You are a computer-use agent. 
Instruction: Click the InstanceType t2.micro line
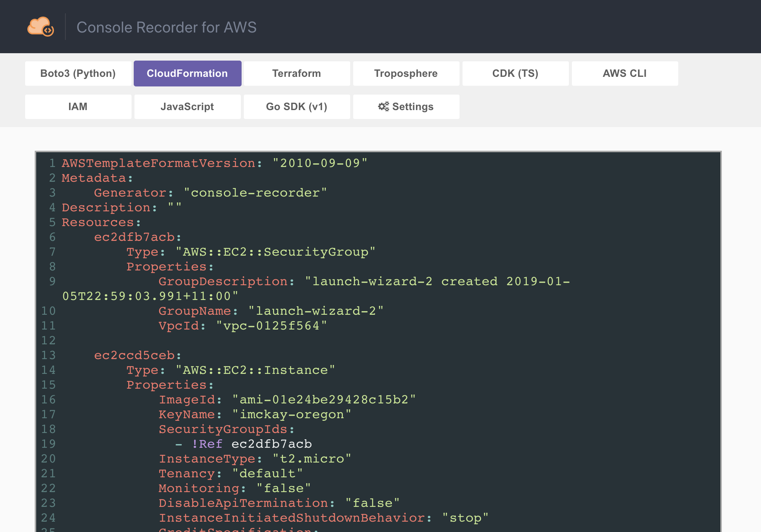[255, 459]
